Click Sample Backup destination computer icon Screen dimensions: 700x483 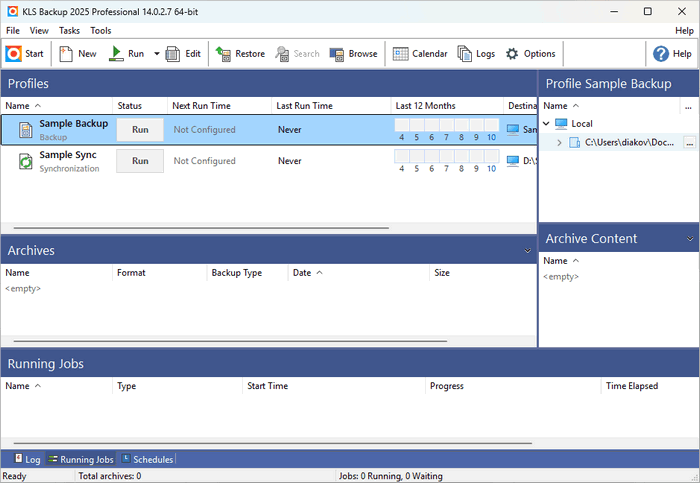coord(513,129)
